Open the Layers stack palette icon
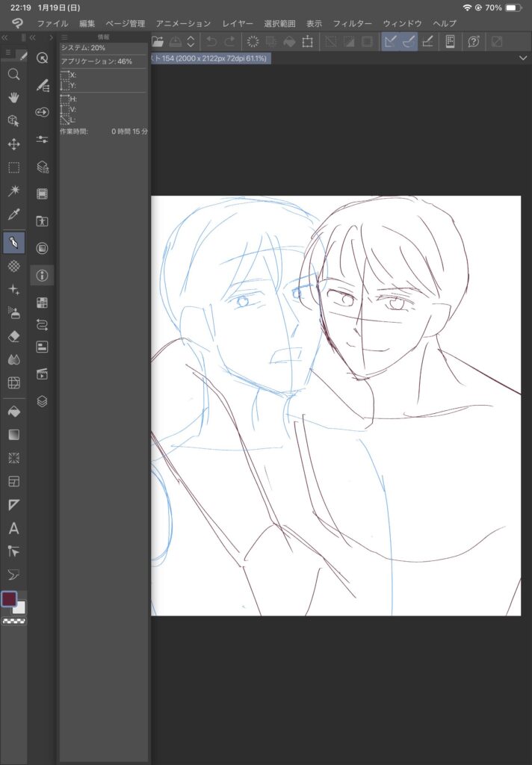This screenshot has height=765, width=532. 42,401
